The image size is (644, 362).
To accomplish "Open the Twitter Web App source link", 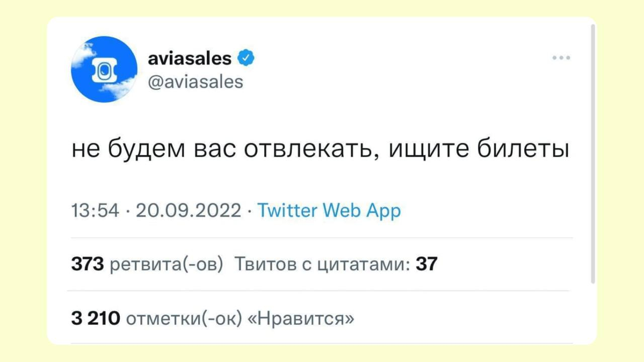I will tap(329, 210).
